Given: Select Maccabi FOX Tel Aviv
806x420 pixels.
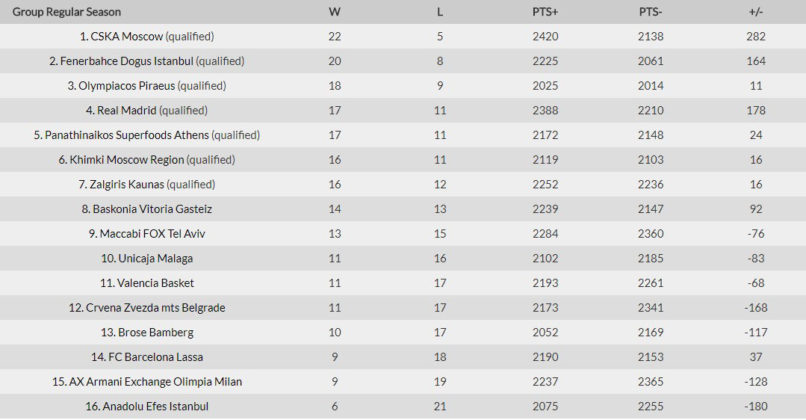Looking at the screenshot, I should click(x=152, y=233).
